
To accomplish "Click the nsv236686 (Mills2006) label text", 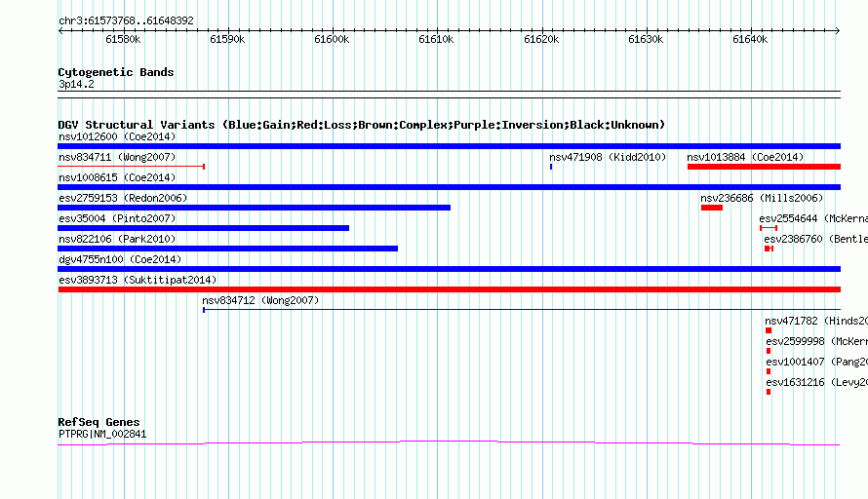I will tap(762, 198).
